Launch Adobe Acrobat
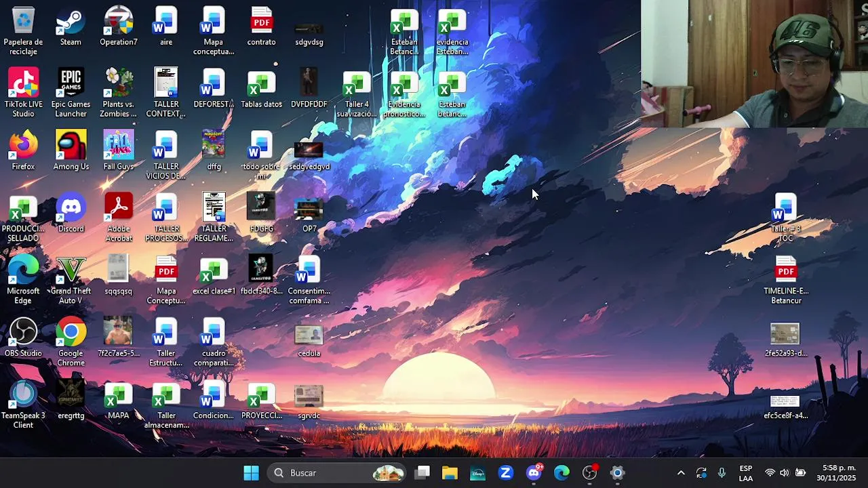Screen dimensions: 868x488 119,218
